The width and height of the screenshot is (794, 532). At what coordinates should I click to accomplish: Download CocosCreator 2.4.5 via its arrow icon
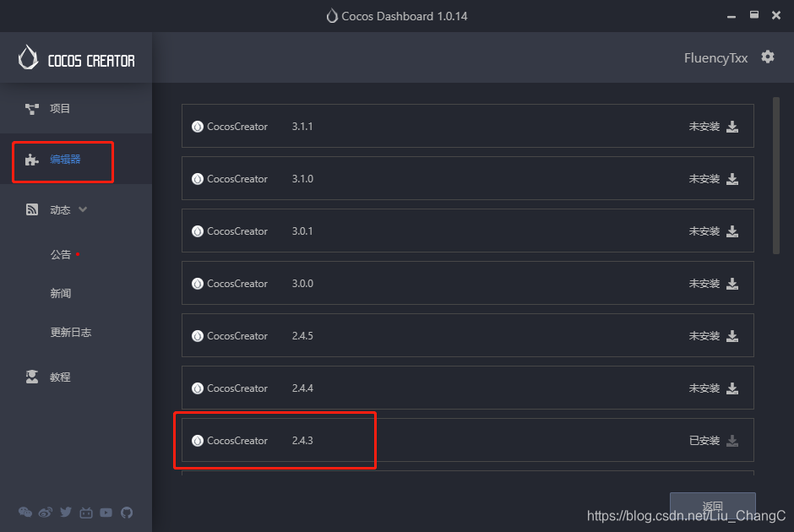(x=732, y=336)
